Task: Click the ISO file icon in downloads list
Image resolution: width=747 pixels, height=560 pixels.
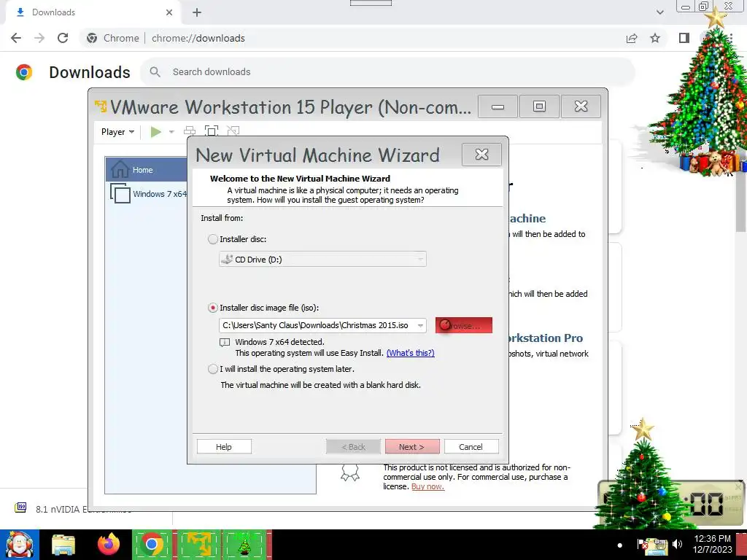Action: [x=20, y=507]
